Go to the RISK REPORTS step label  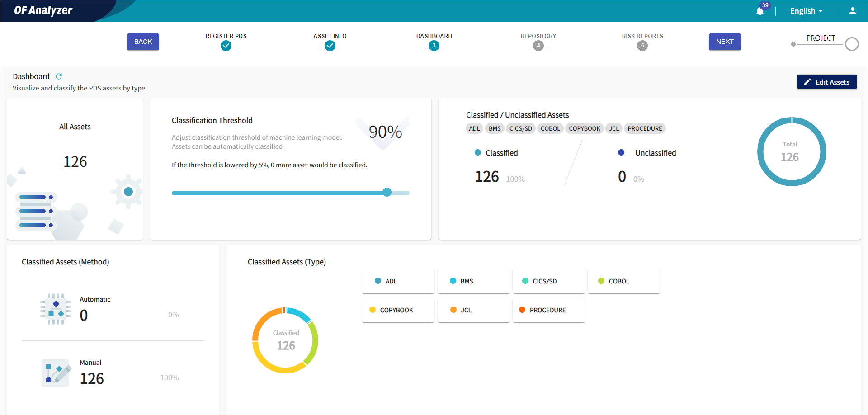pos(642,36)
